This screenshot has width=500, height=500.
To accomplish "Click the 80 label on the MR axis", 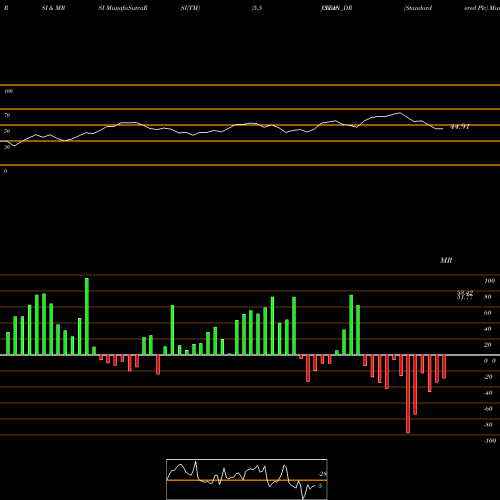I will tap(488, 297).
